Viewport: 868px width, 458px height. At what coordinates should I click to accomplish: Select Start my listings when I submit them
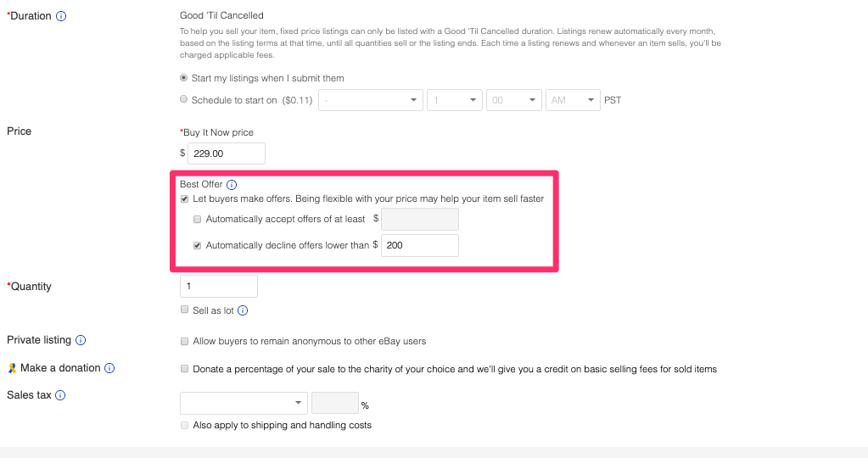click(x=184, y=78)
